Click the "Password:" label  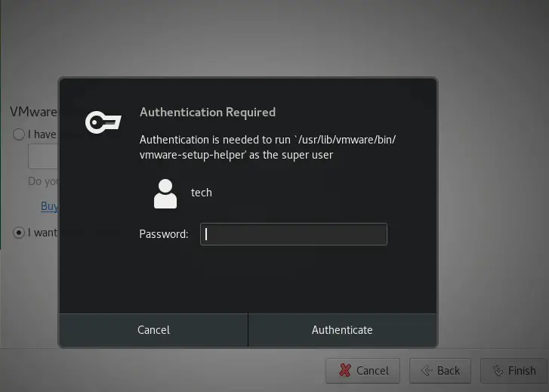164,234
